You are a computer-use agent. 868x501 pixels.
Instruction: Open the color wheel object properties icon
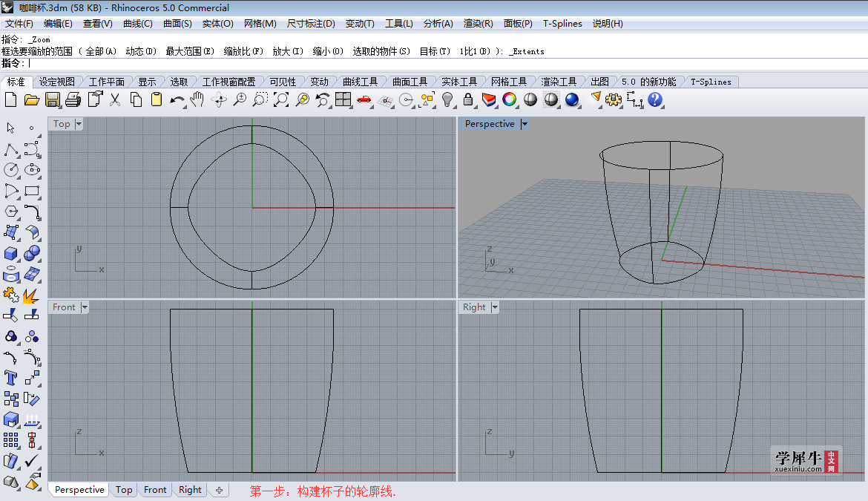[x=509, y=99]
